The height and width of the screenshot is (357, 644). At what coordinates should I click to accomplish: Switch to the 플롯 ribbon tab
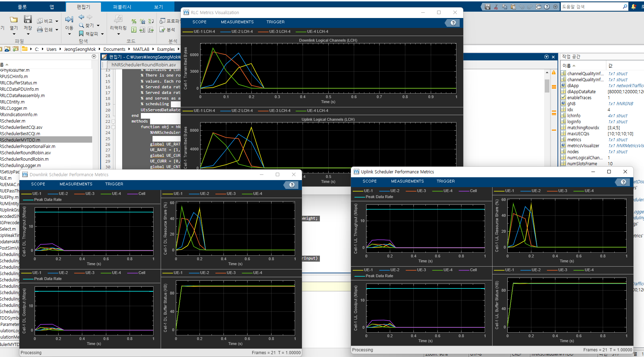click(22, 7)
